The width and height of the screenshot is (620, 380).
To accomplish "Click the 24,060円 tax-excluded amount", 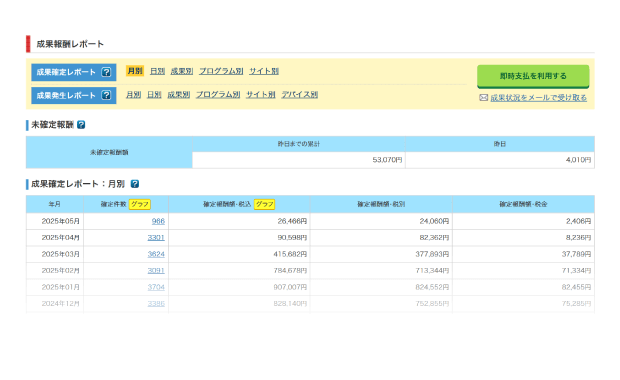I will [x=434, y=221].
